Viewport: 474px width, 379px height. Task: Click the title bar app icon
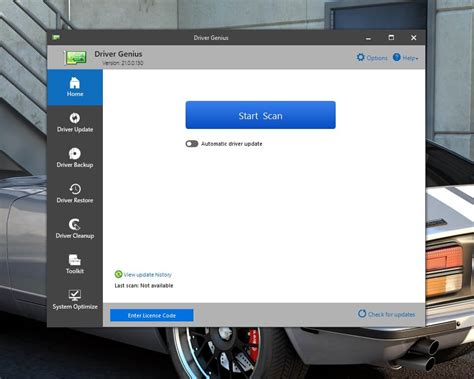coord(56,37)
